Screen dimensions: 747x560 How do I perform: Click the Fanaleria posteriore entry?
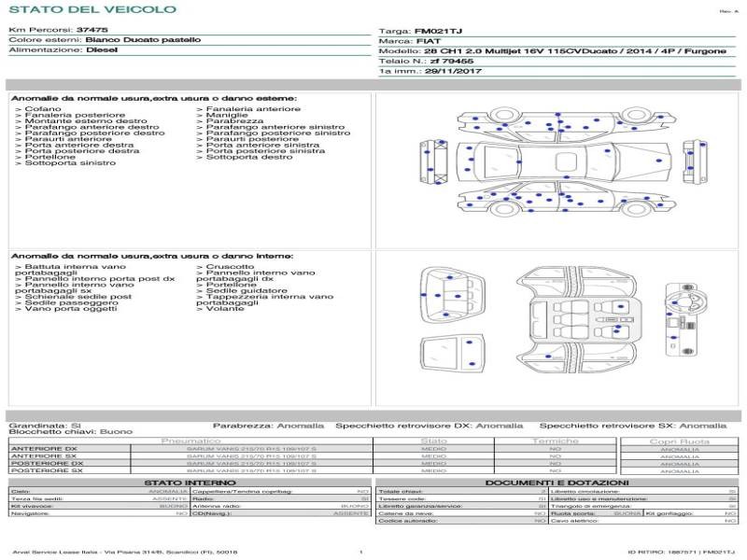click(70, 115)
